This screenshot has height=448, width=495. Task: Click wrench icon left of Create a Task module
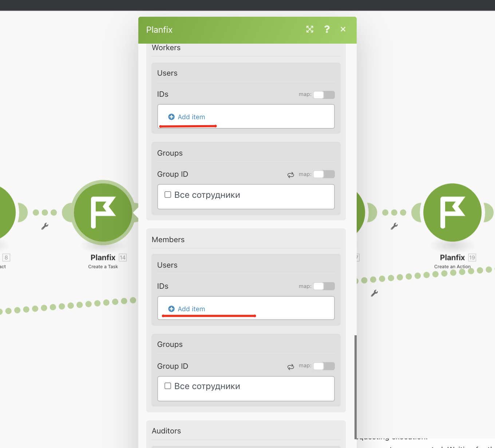[45, 226]
